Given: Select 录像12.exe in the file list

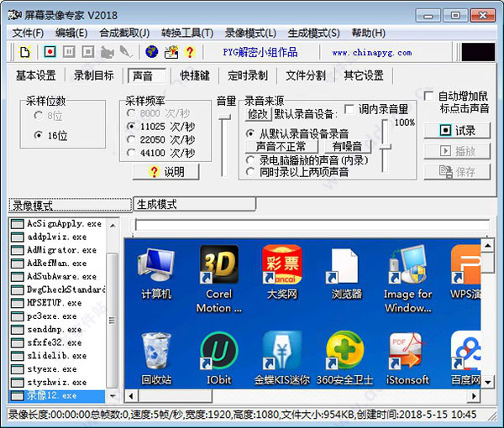Looking at the screenshot, I should tap(57, 395).
